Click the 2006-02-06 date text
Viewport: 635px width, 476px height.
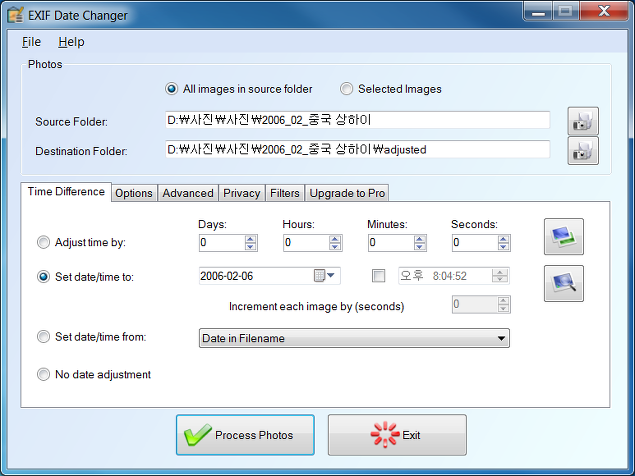click(x=226, y=276)
